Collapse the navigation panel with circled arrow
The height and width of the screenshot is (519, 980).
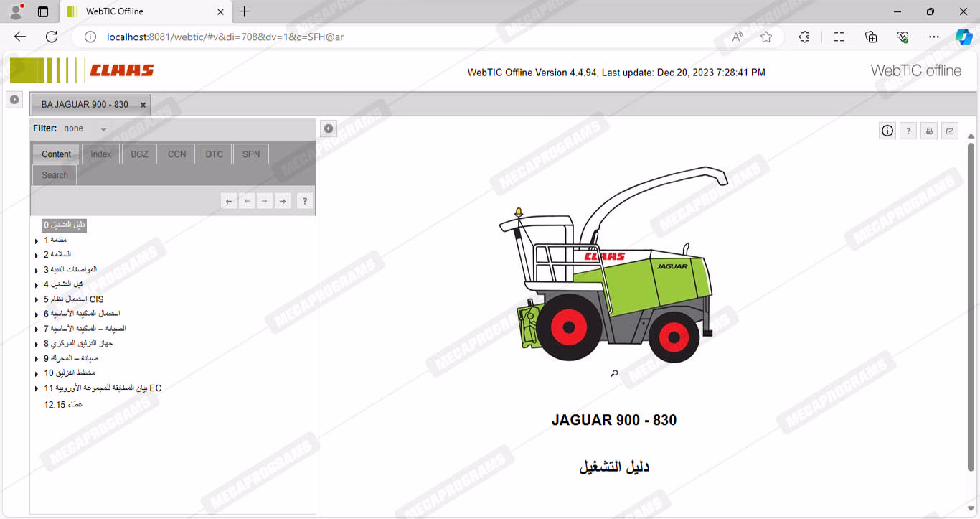tap(328, 128)
